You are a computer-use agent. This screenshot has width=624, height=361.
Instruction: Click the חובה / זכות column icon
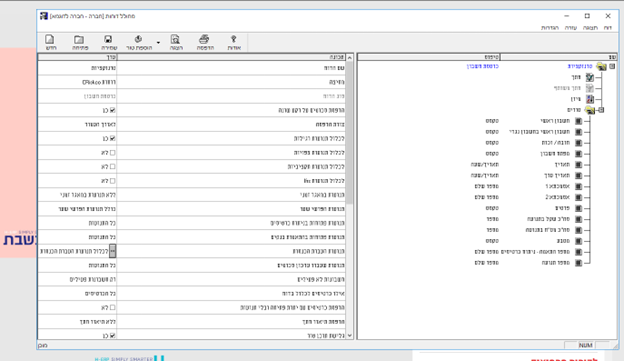pyautogui.click(x=578, y=142)
